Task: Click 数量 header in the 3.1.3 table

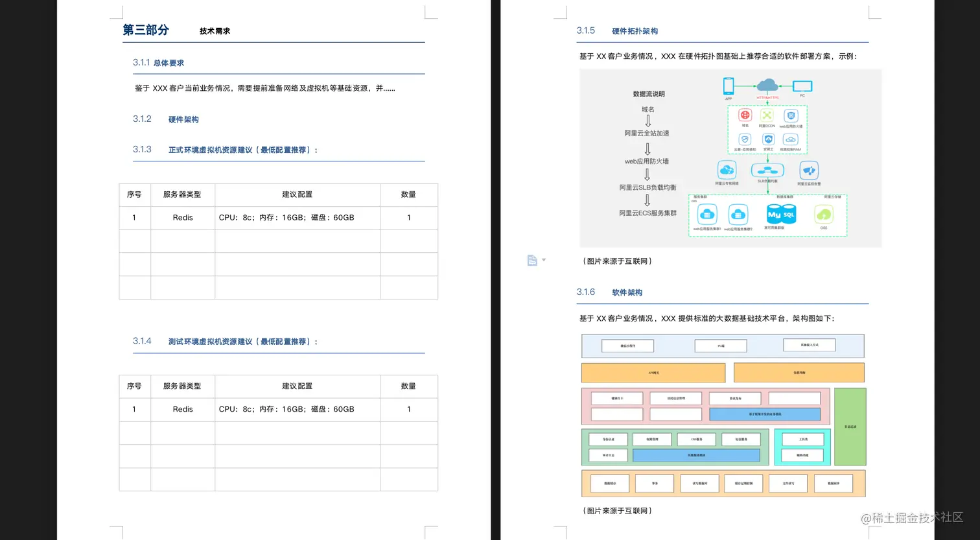Action: point(408,194)
